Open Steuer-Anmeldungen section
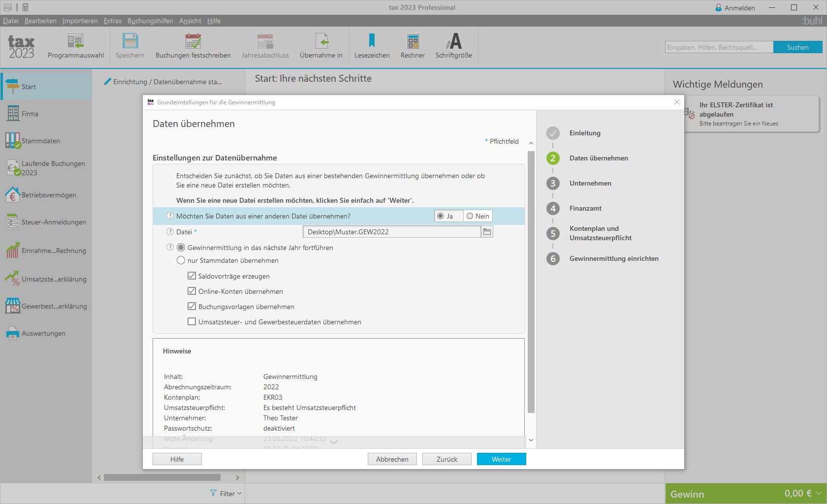Image resolution: width=827 pixels, height=504 pixels. [46, 222]
